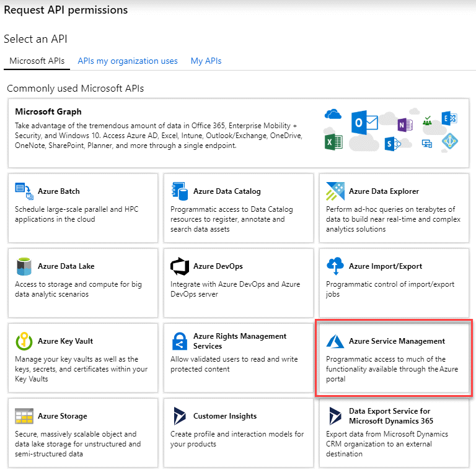This screenshot has height=470, width=476.
Task: Click the Data Export Service icon
Action: [x=335, y=416]
